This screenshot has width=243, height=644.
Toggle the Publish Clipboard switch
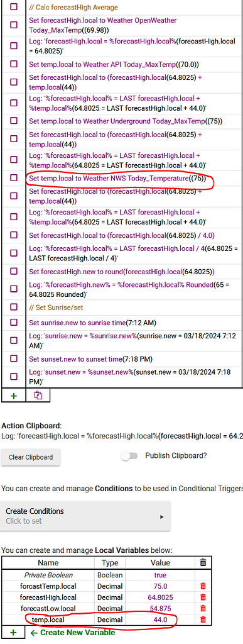click(x=129, y=457)
